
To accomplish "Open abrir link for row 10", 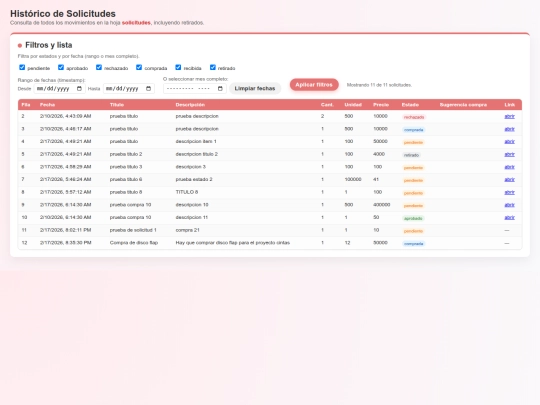I will pos(509,217).
